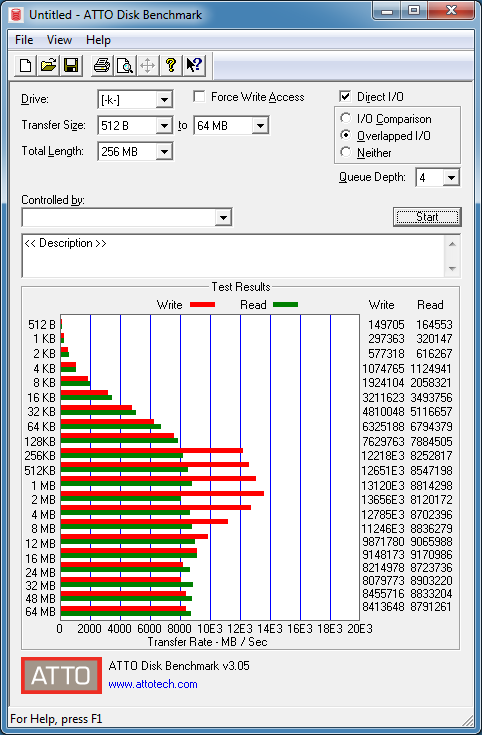Open a saved benchmark file icon
Image resolution: width=482 pixels, height=735 pixels.
[48, 65]
